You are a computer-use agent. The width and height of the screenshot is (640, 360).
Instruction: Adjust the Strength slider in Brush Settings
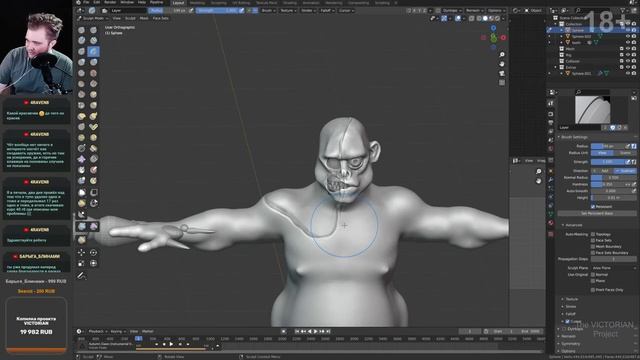pyautogui.click(x=608, y=162)
